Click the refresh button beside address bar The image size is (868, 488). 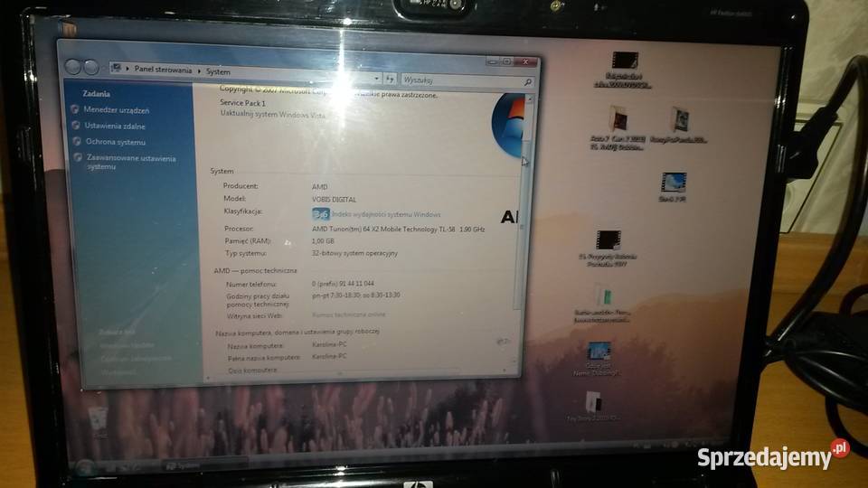390,80
